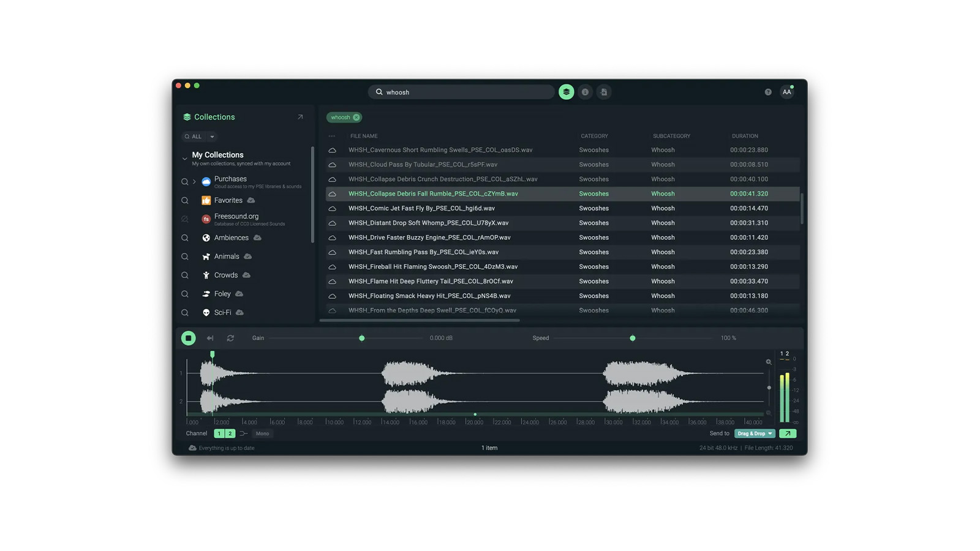Click the document icon next to info button
Screen dimensions: 980x551
click(x=604, y=92)
